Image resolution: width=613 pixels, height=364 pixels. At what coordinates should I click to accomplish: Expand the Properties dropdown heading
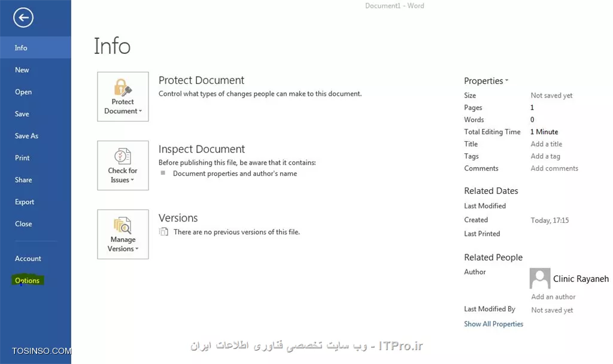pyautogui.click(x=486, y=81)
